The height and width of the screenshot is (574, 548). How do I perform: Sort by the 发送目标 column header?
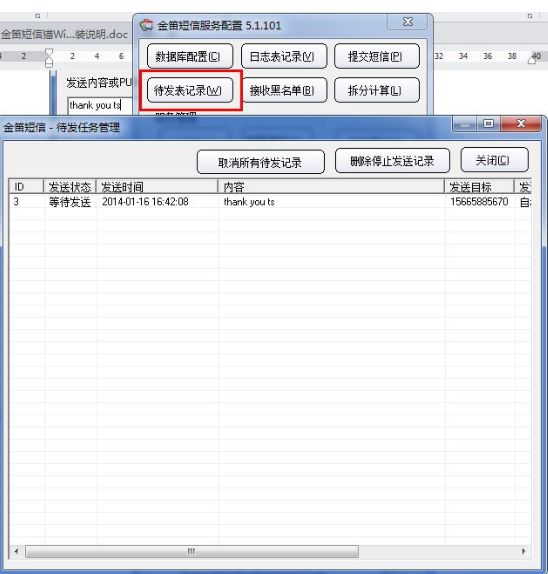click(479, 187)
